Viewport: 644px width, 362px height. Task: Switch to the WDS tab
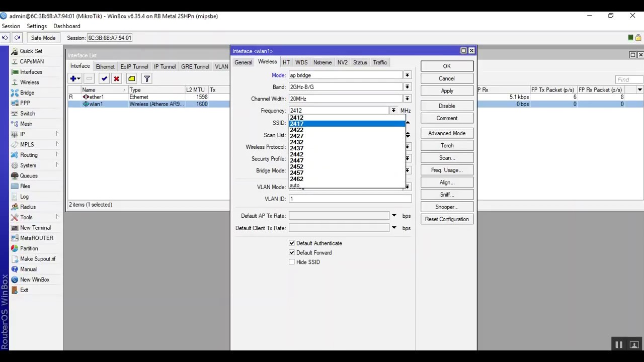[x=301, y=62]
